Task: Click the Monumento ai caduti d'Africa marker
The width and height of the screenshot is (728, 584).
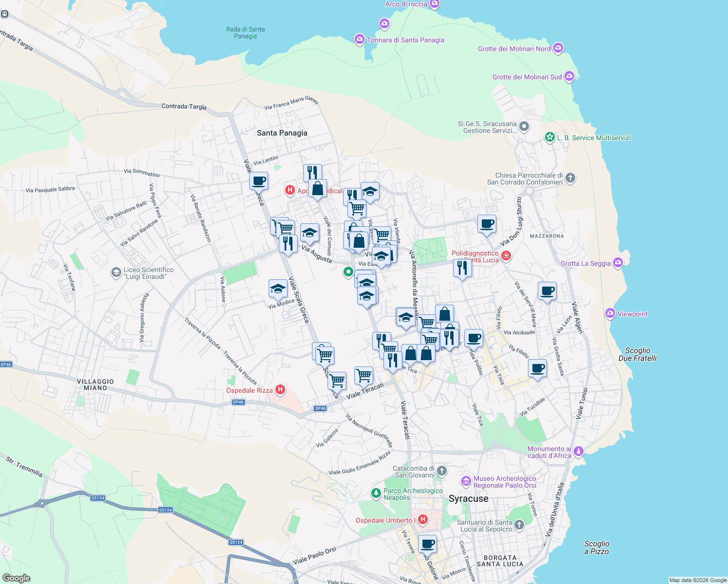Action: pyautogui.click(x=578, y=451)
